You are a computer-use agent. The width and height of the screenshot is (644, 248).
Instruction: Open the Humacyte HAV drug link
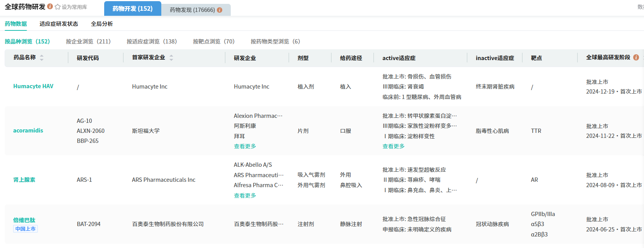(33, 86)
